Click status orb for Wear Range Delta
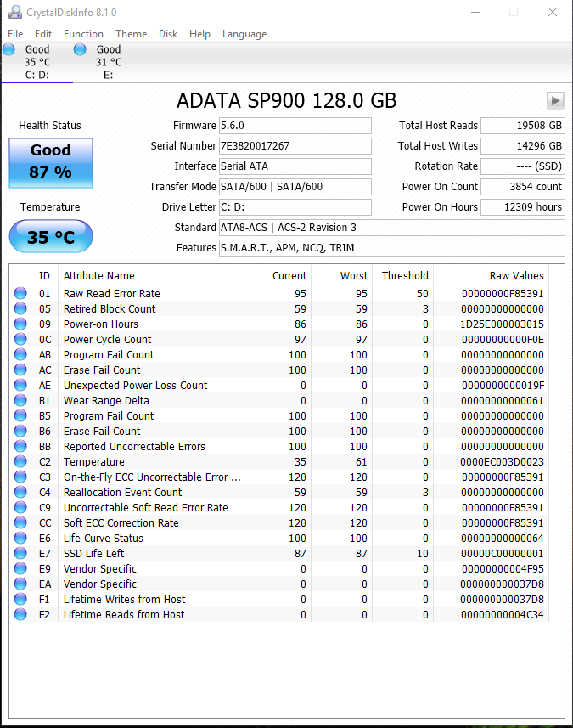Viewport: 573px width, 728px height. [x=20, y=400]
